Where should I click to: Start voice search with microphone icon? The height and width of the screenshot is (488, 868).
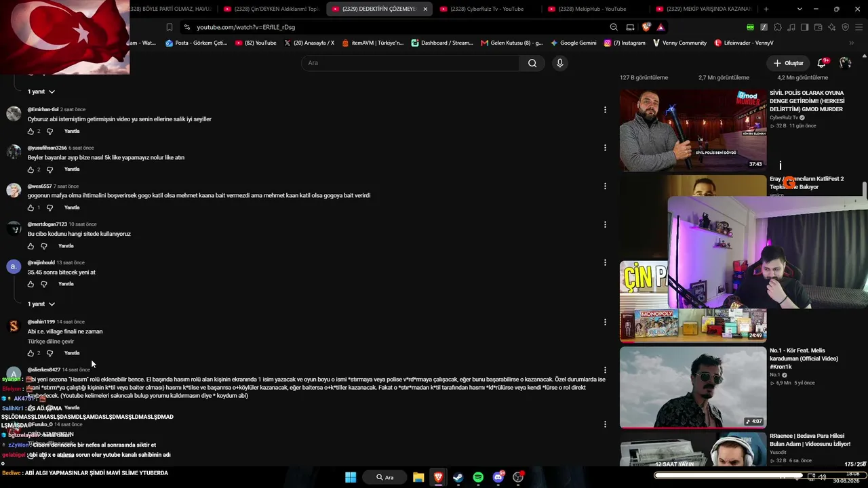(x=559, y=63)
